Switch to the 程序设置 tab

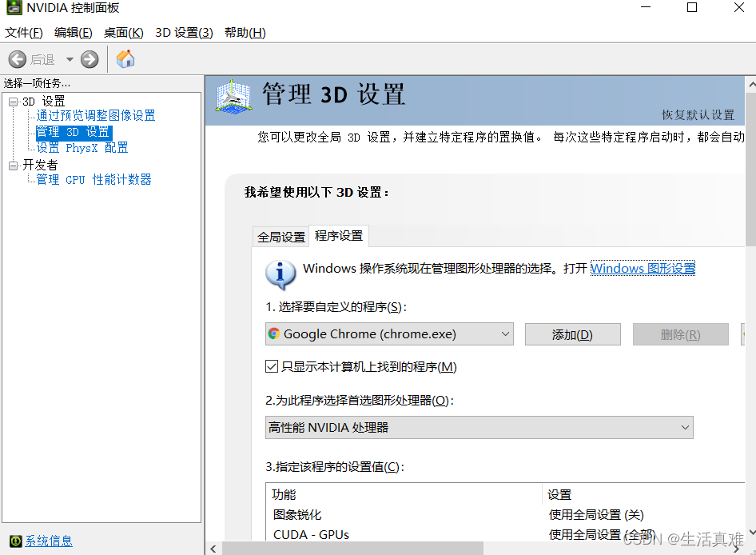click(339, 235)
